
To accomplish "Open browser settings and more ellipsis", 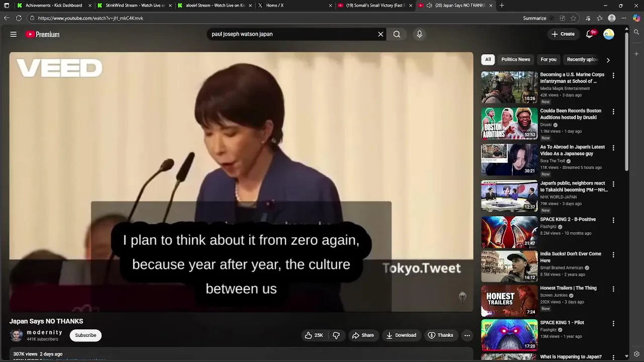I will 624,18.
